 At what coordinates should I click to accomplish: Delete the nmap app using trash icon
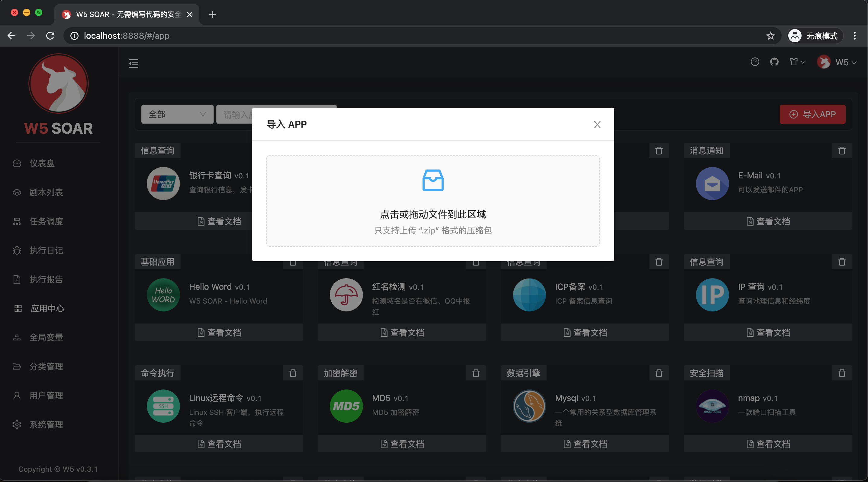(842, 373)
